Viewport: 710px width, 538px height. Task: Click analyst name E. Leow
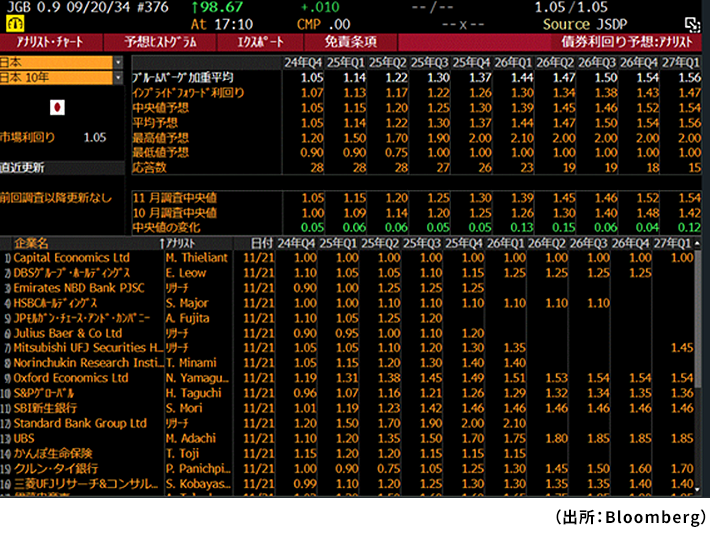[186, 273]
